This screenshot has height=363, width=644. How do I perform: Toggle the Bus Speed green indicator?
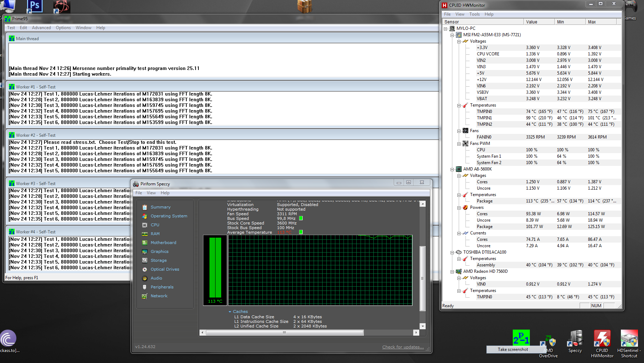[x=301, y=218]
